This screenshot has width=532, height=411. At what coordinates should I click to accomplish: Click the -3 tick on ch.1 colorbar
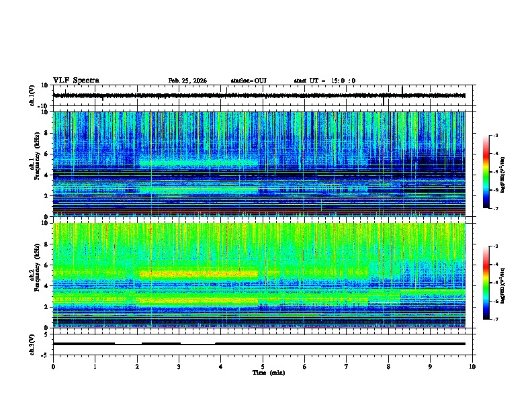tap(496, 135)
